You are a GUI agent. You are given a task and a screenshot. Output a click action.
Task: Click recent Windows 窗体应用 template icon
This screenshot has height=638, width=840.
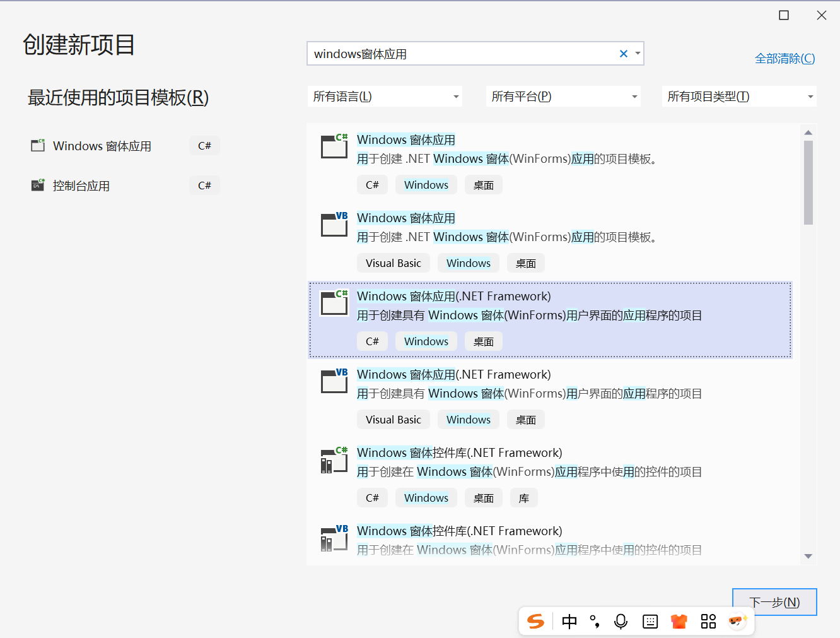(x=38, y=145)
